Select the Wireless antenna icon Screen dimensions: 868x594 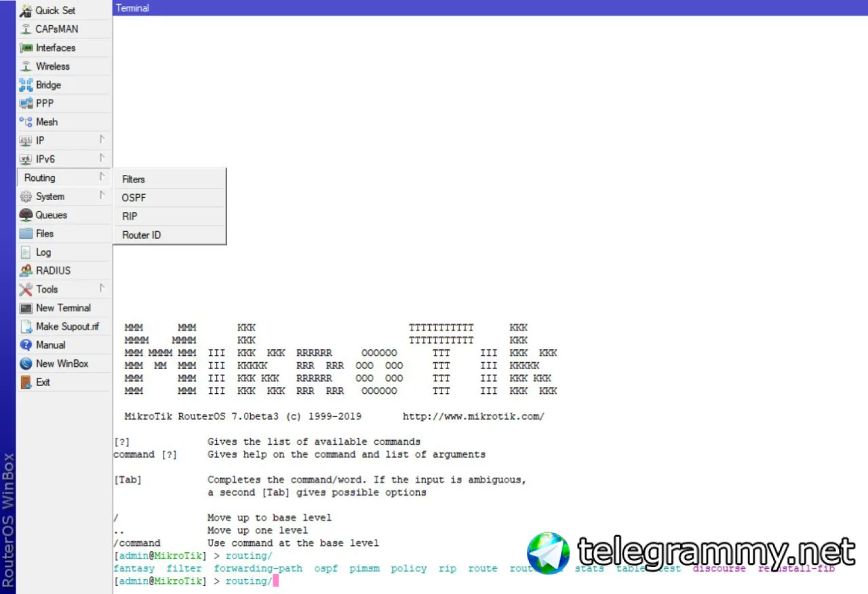tap(26, 66)
